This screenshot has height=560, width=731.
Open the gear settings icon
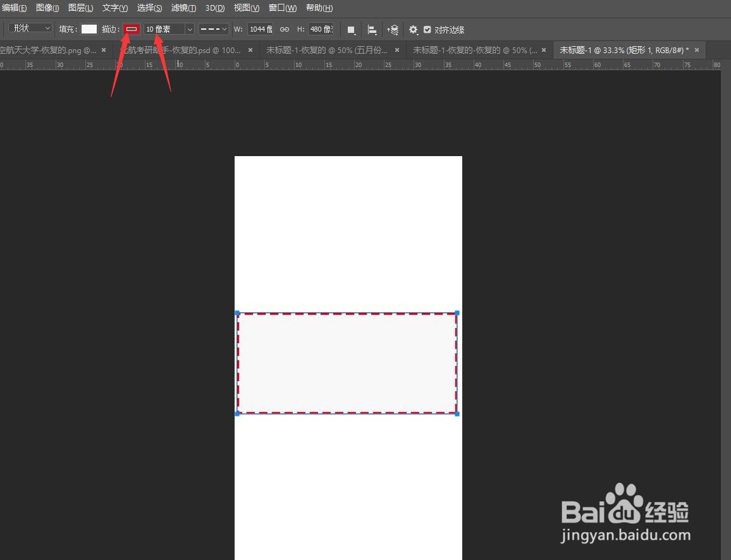coord(414,30)
